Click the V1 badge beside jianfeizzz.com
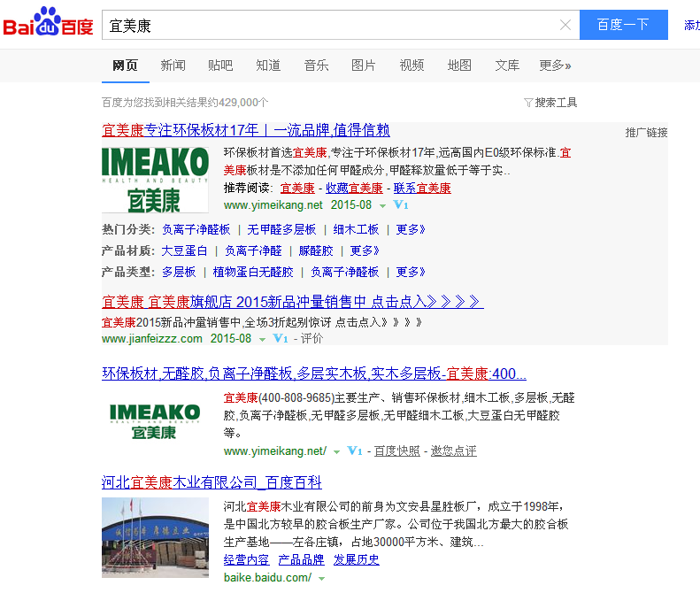This screenshot has width=700, height=593. (281, 338)
